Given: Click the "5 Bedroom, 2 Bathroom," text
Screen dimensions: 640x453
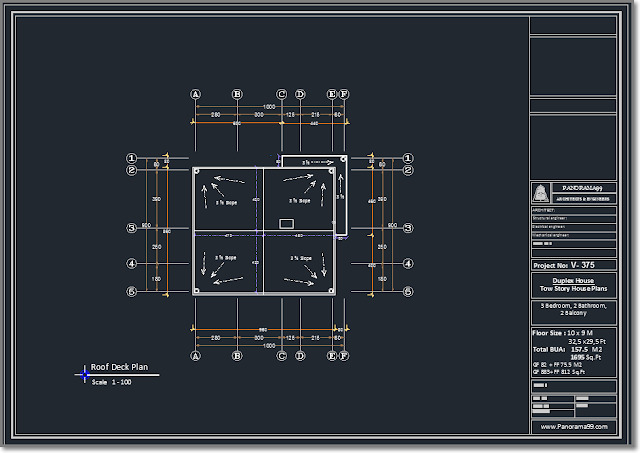Looking at the screenshot, I should tap(573, 306).
